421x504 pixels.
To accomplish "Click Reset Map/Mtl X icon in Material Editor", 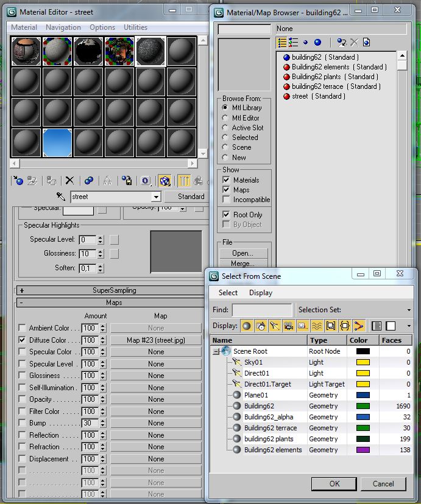I will coord(69,181).
